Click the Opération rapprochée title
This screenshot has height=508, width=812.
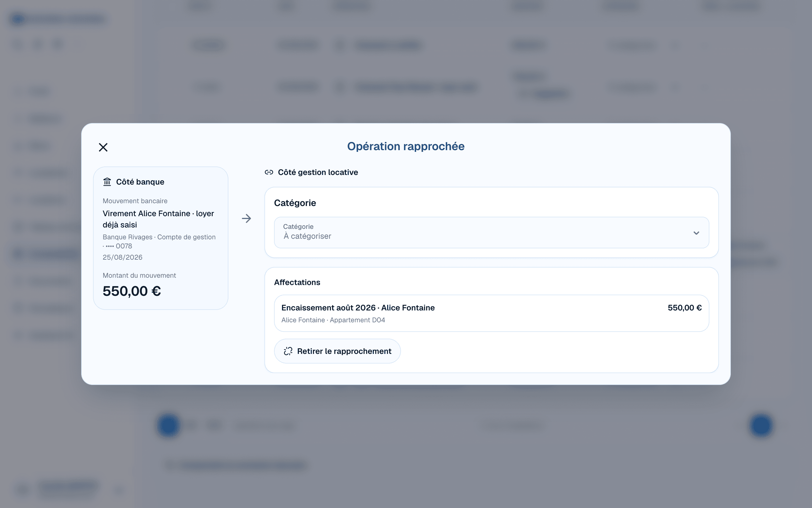(x=406, y=146)
